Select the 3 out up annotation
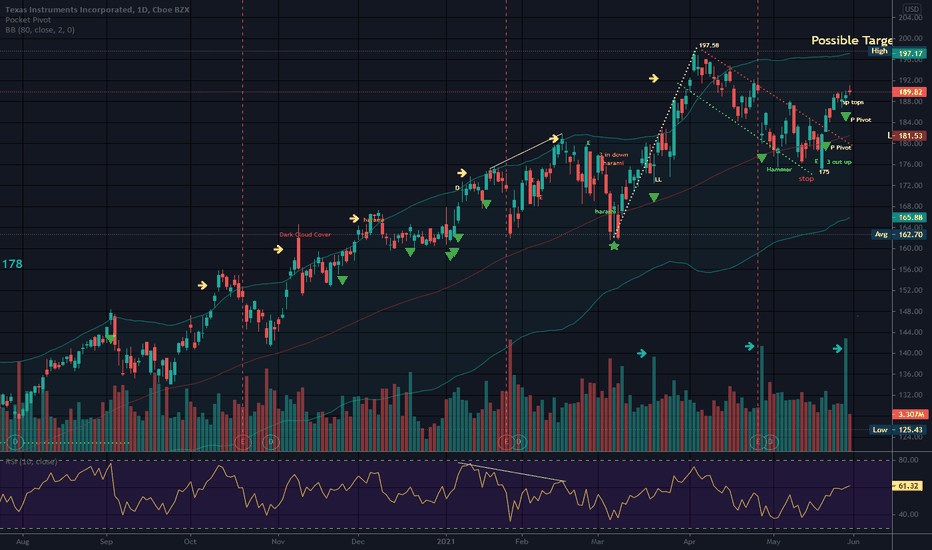 [x=839, y=162]
